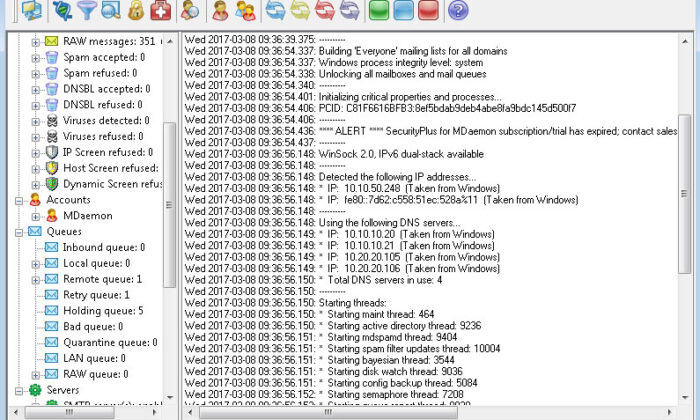Select Quarantine queue: 0 entry
The image size is (700, 420).
pos(110,342)
